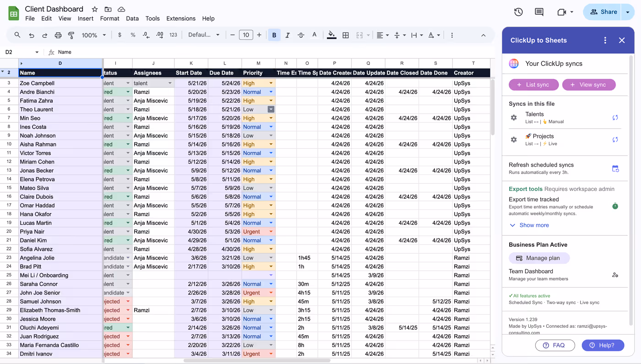641x364 pixels.
Task: Open the comments panel icon
Action: coord(539,12)
